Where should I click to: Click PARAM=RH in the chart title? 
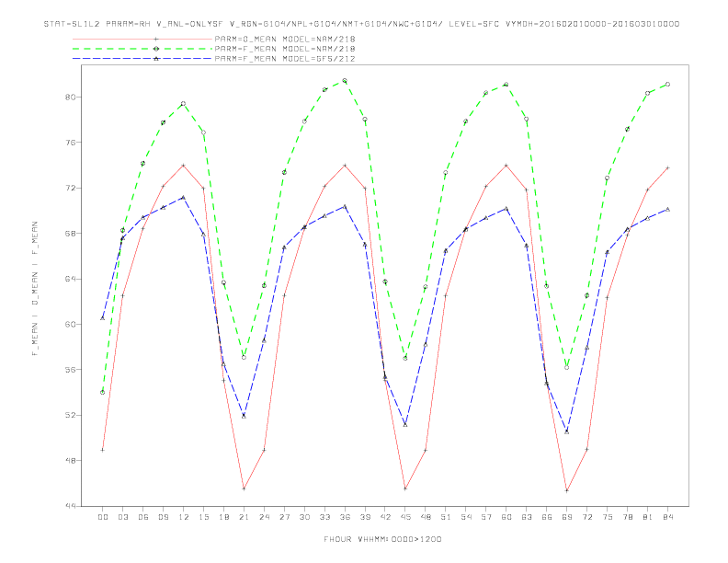(x=128, y=24)
